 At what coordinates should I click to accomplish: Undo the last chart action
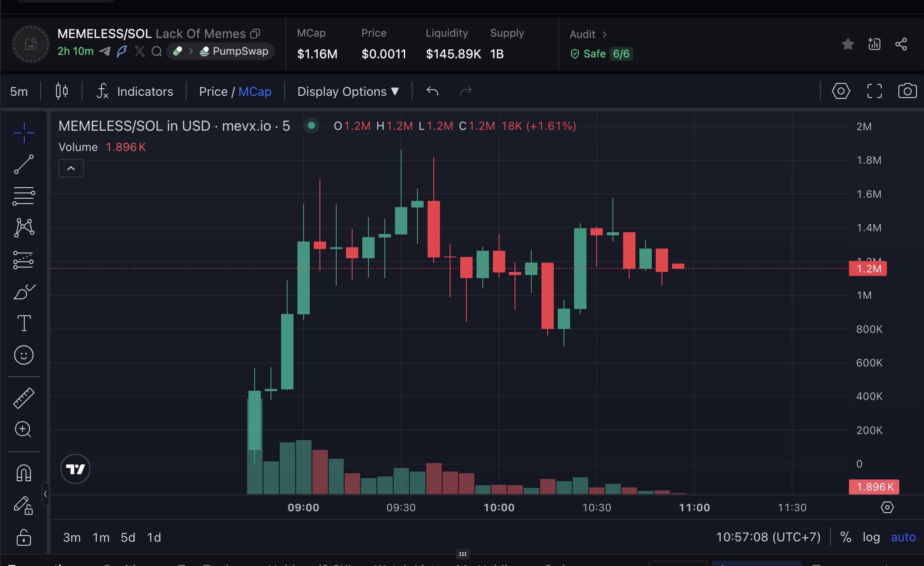point(432,91)
